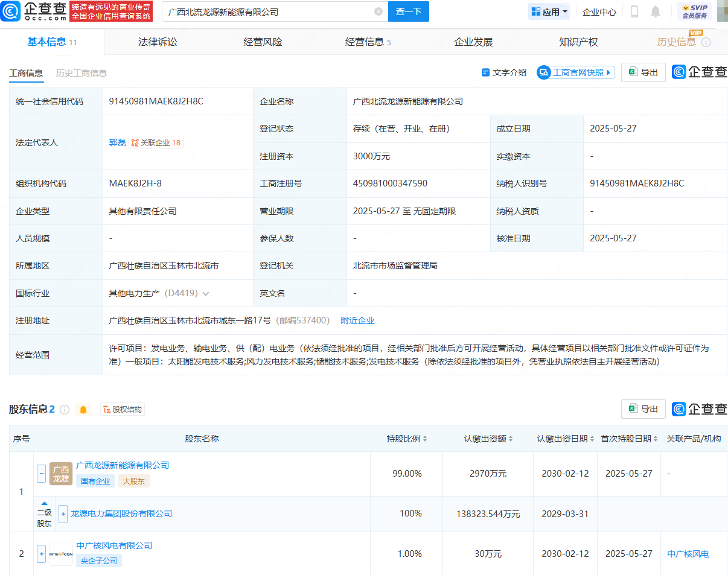Select the 历史工商信息 sub-tab

(x=81, y=73)
